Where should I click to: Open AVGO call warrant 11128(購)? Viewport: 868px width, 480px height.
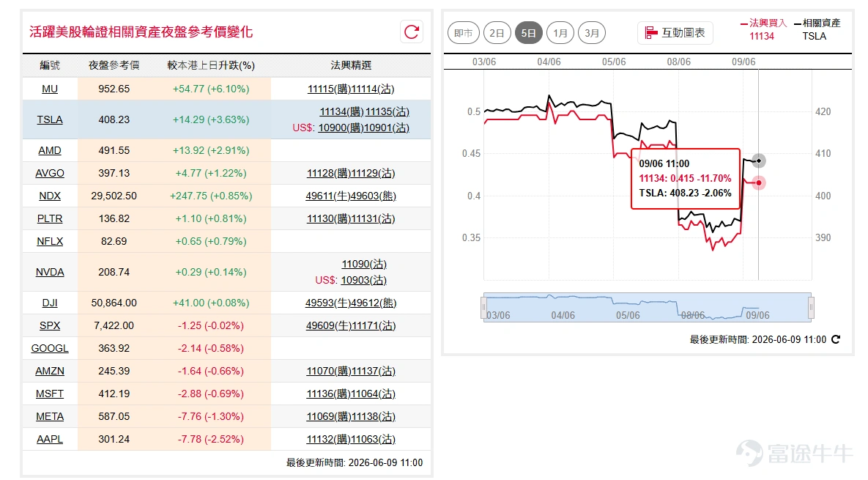coord(329,173)
